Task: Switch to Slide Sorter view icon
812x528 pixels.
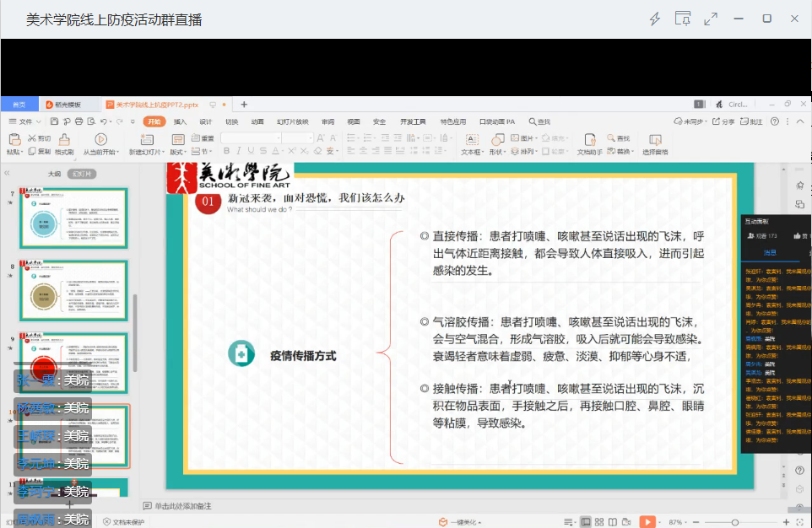Action: click(599, 522)
